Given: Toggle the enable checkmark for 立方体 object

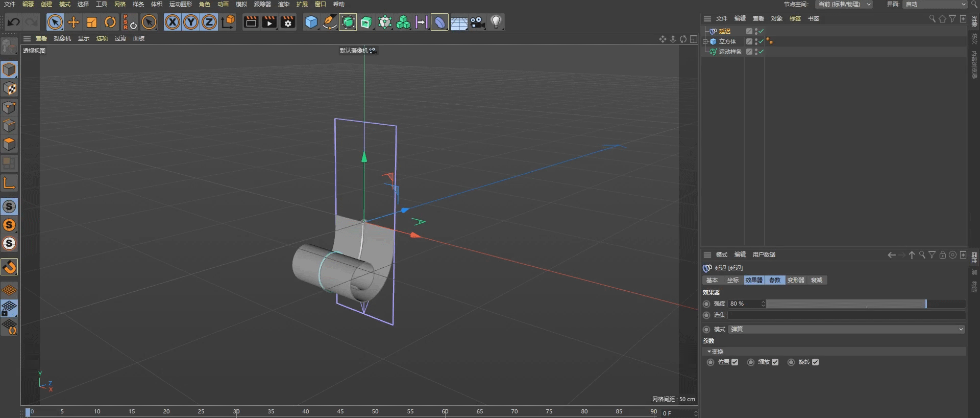Looking at the screenshot, I should coord(761,41).
